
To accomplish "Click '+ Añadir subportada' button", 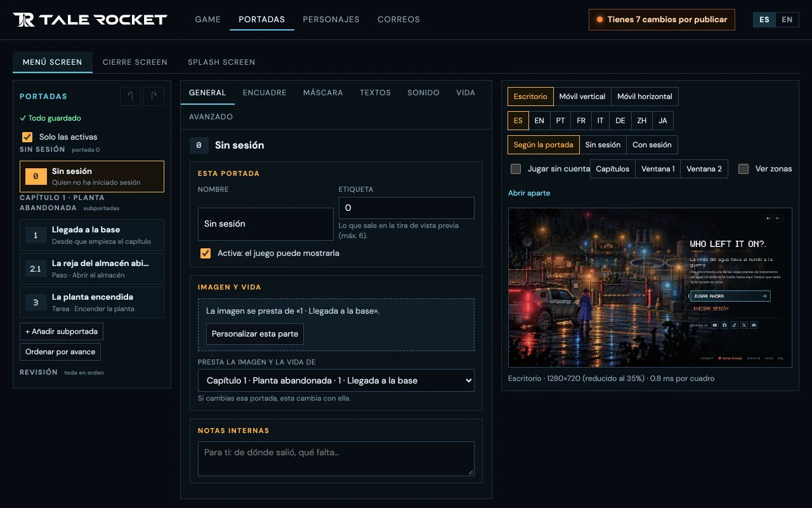I will tap(62, 331).
